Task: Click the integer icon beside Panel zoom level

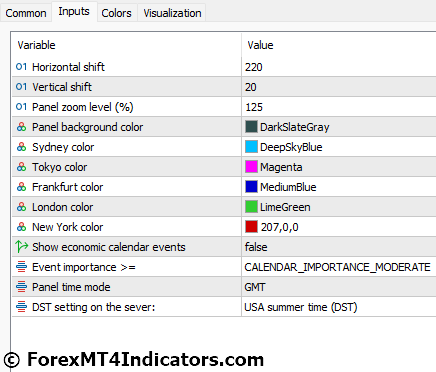Action: (x=21, y=107)
